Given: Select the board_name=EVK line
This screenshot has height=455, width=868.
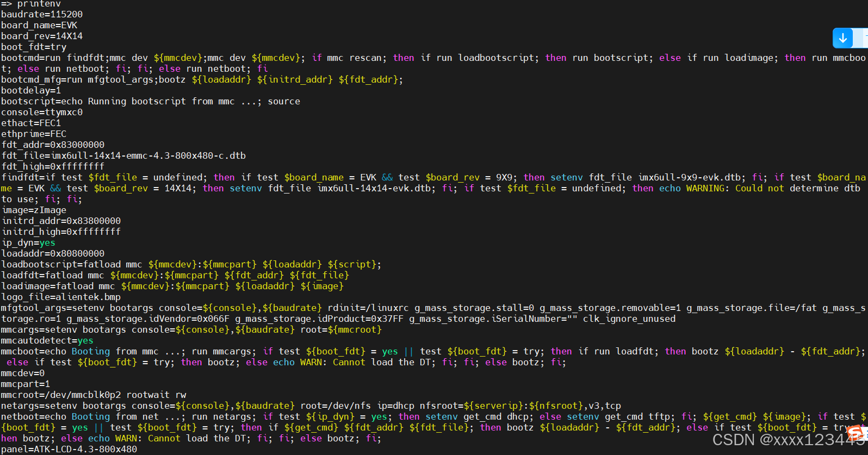Looking at the screenshot, I should pyautogui.click(x=39, y=25).
